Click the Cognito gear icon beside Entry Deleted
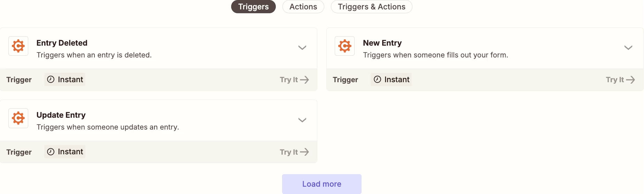Viewport: 644px width, 194px height. 18,46
